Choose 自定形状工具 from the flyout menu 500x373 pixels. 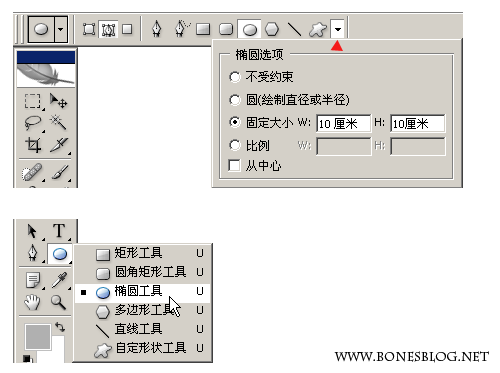click(143, 349)
